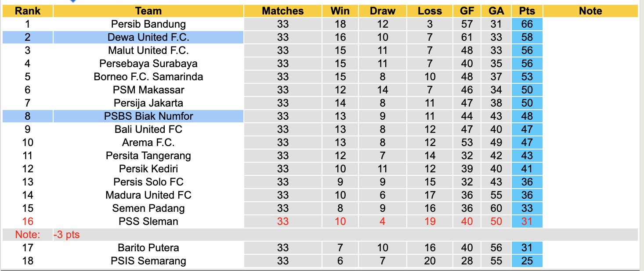Open Borneo F.C. Samarinda team link
Screen dimensions: 644x271
(x=148, y=77)
